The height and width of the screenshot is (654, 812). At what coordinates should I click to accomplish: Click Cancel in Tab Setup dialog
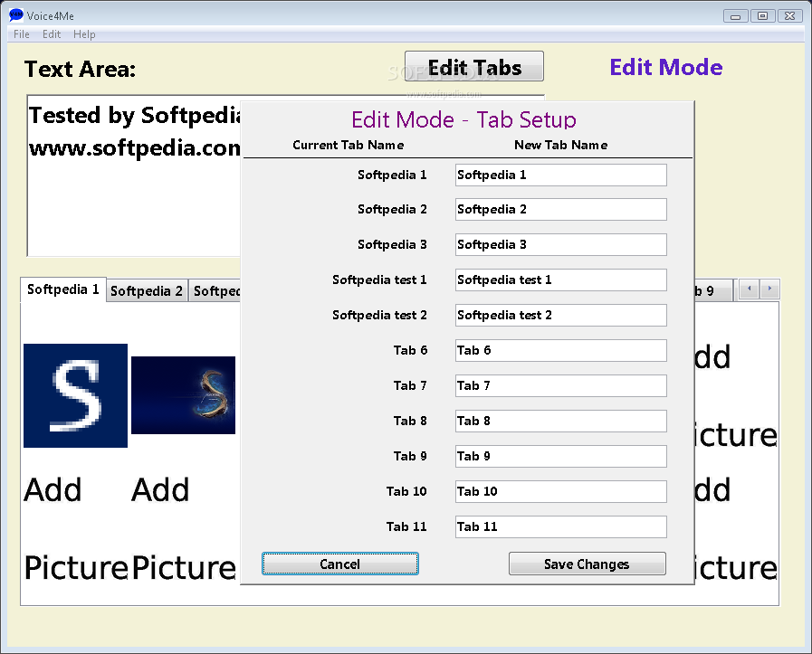pyautogui.click(x=339, y=564)
